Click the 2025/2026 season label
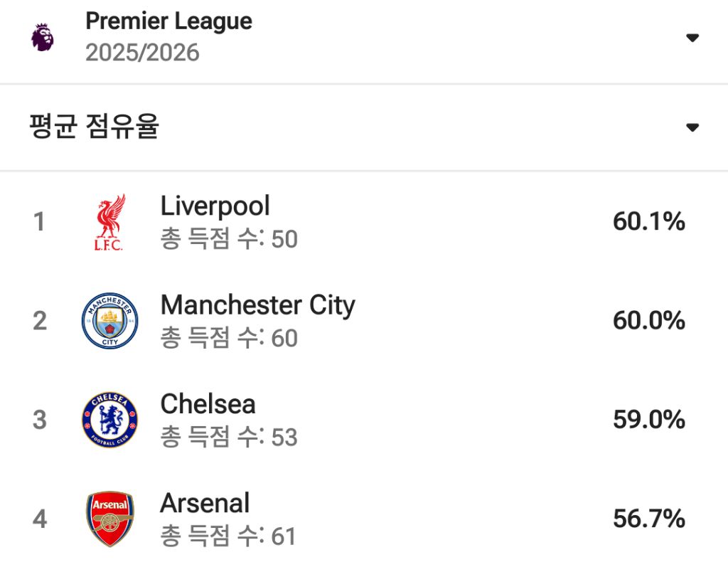728x567 pixels. pos(142,53)
